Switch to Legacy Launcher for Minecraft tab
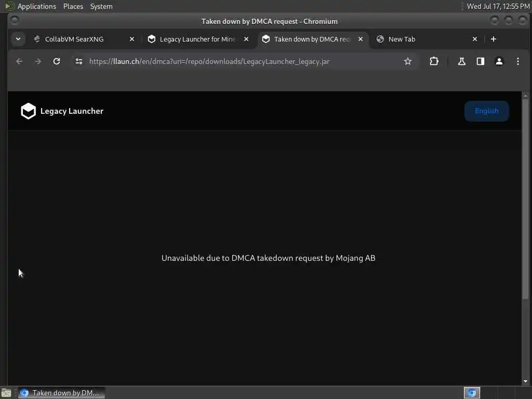The image size is (532, 399). (x=197, y=39)
